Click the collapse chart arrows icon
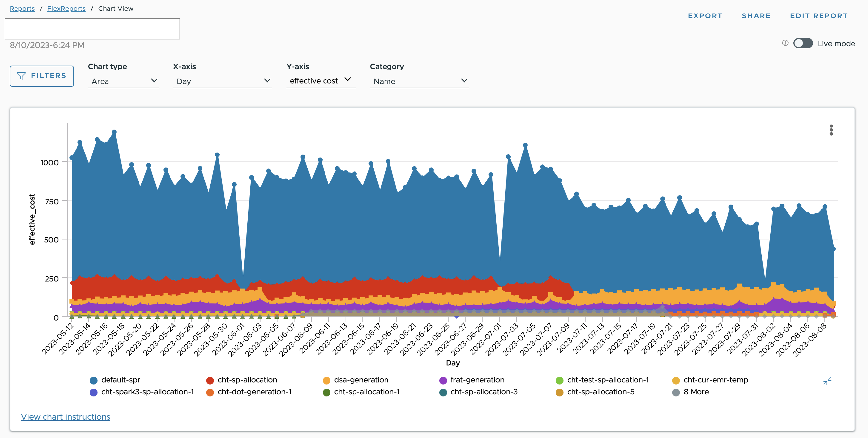 (x=827, y=381)
